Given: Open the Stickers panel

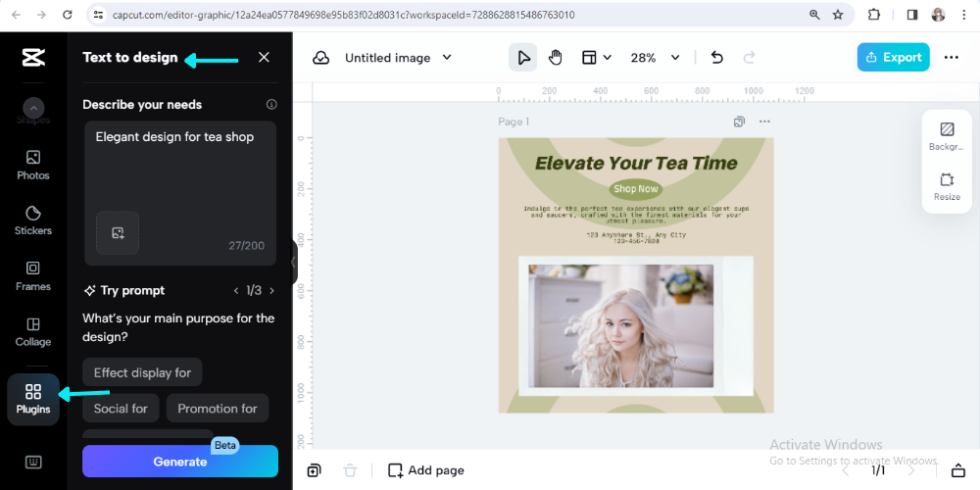Looking at the screenshot, I should click(33, 220).
